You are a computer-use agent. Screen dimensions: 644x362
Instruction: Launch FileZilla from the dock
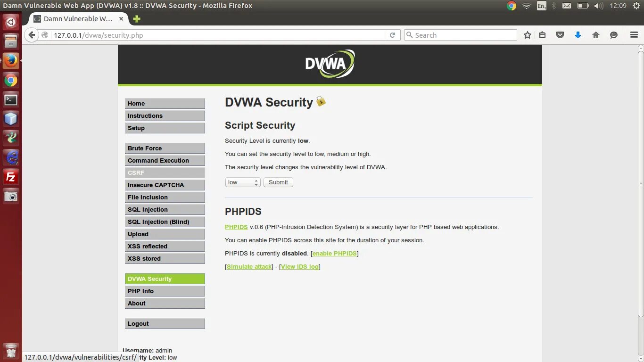pos(11,177)
